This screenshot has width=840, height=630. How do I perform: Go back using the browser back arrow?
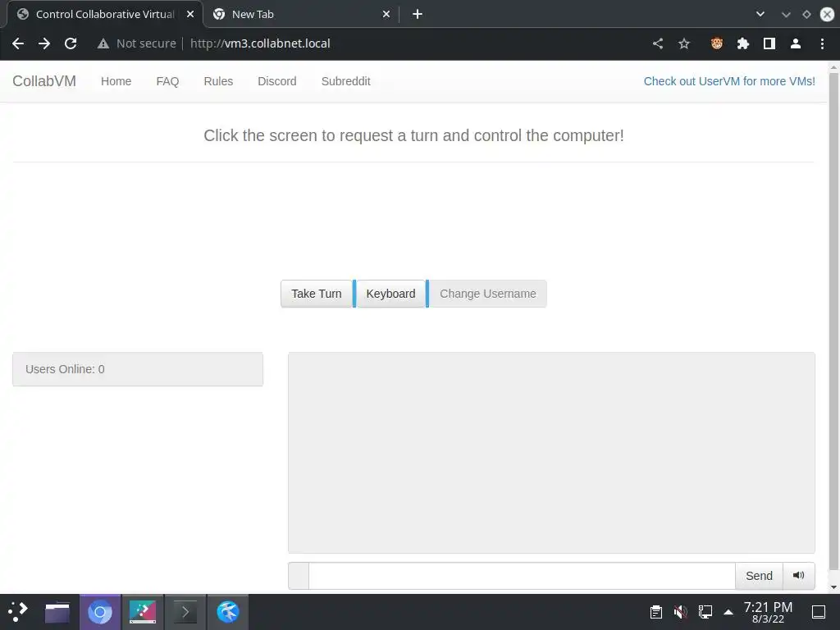(x=18, y=43)
